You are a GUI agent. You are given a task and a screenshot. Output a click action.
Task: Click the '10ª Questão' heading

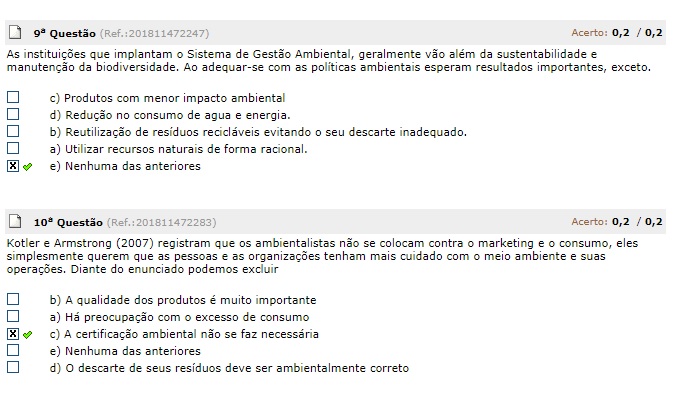67,222
